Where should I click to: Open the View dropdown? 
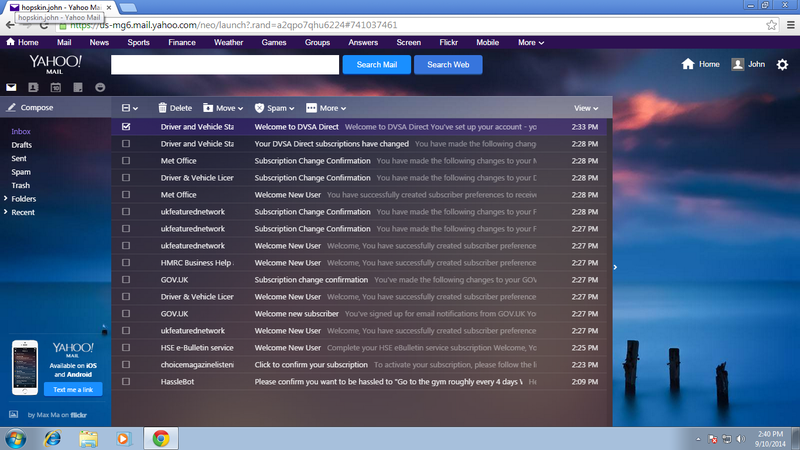pos(586,108)
